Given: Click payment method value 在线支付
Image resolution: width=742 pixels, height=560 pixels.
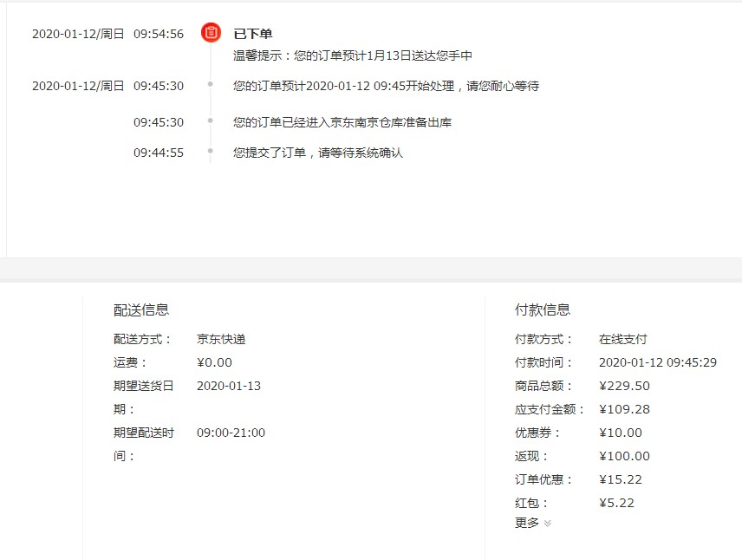Looking at the screenshot, I should [622, 339].
